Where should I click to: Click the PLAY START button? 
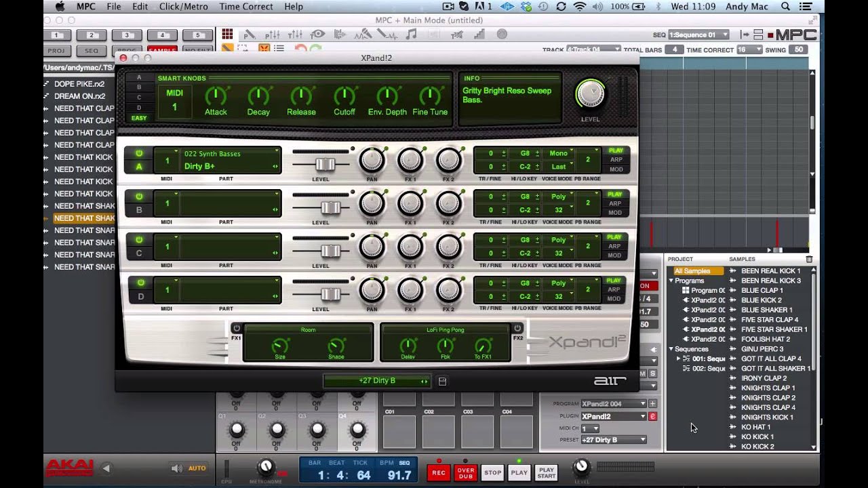[546, 472]
